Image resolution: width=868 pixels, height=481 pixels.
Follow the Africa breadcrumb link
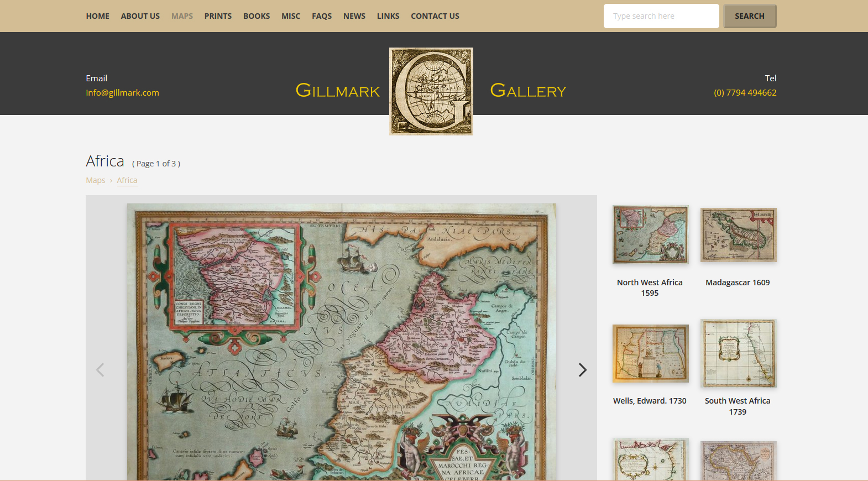(x=127, y=180)
